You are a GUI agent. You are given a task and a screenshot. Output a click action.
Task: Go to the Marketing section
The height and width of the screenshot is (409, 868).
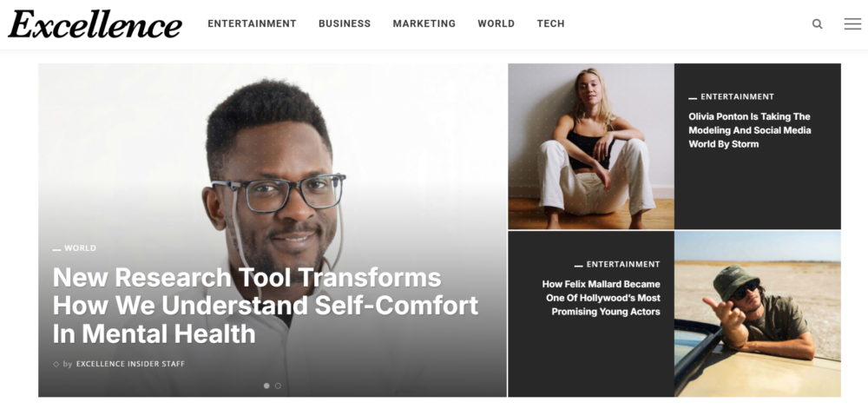424,23
